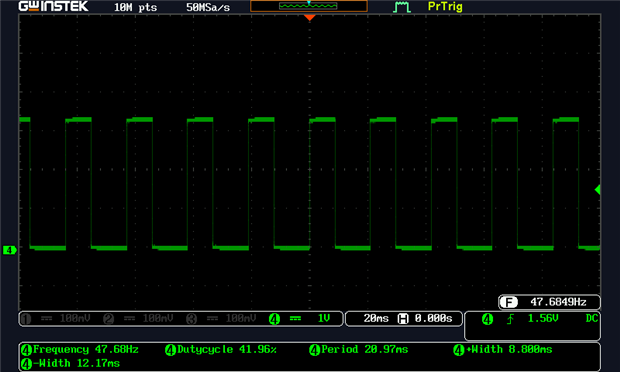Click the H horizontal position icon
This screenshot has height=372, width=620.
click(x=403, y=319)
